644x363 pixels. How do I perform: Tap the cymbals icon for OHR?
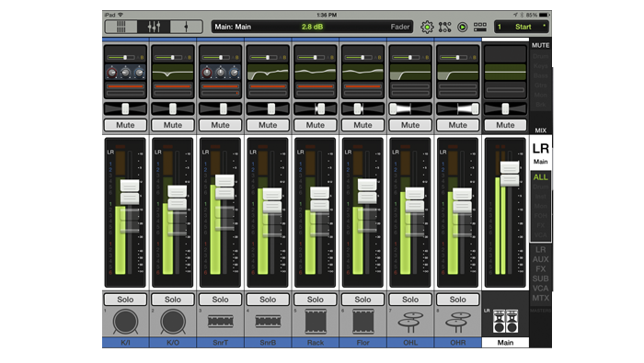[458, 323]
